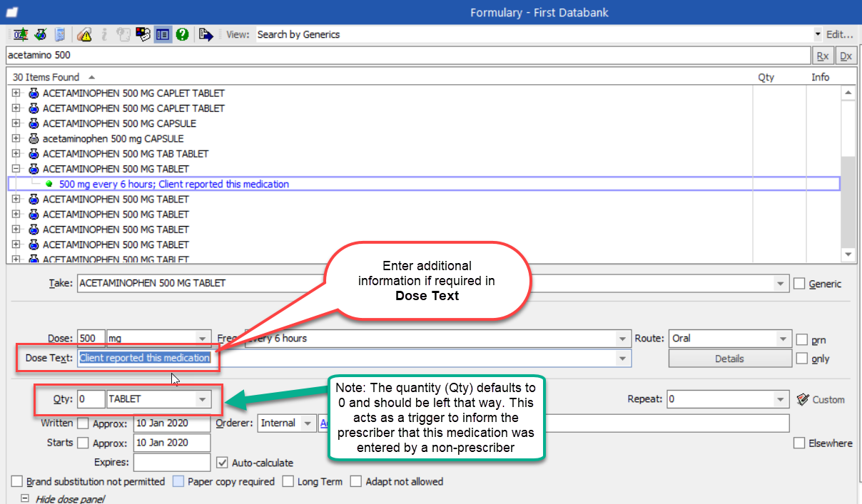The height and width of the screenshot is (504, 862).
Task: Click the green question mark help icon
Action: [182, 34]
